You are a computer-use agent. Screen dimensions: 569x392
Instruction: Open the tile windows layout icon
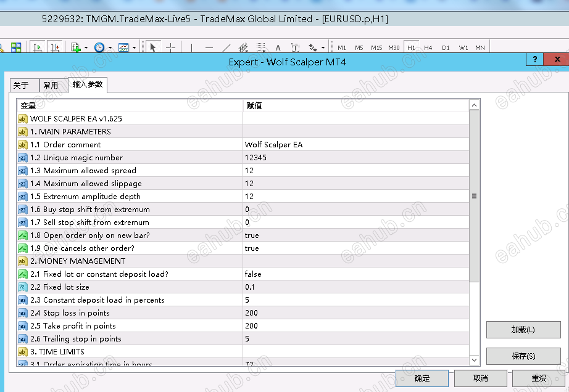click(16, 47)
